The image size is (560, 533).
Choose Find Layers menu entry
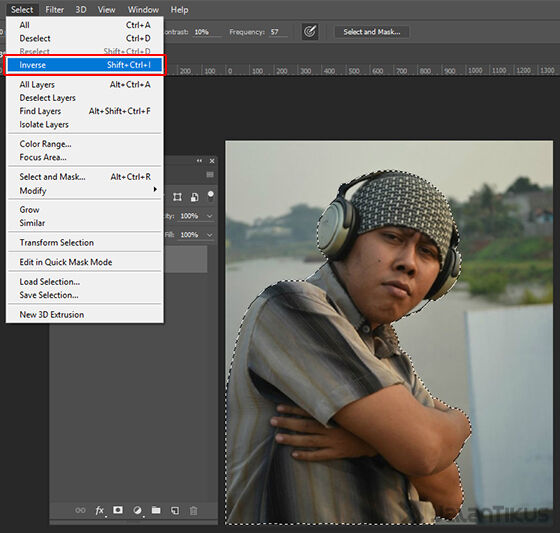(85, 111)
